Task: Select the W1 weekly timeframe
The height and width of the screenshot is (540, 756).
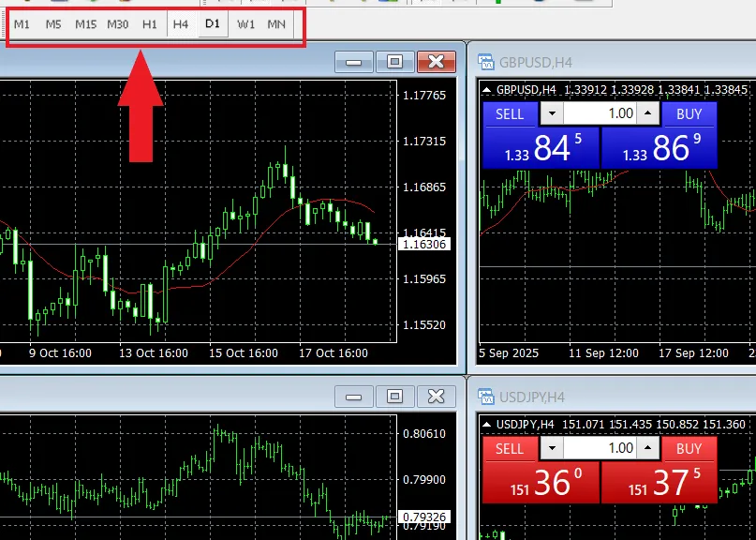Action: click(245, 24)
